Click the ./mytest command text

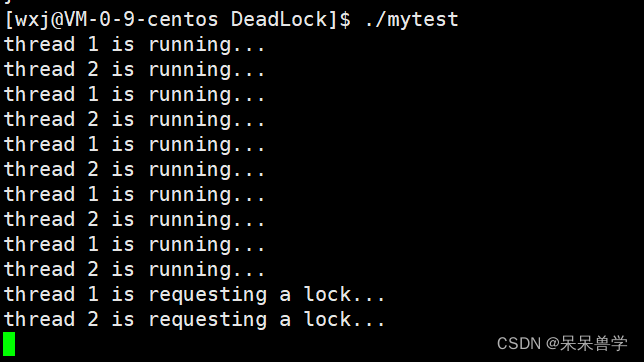pyautogui.click(x=411, y=19)
